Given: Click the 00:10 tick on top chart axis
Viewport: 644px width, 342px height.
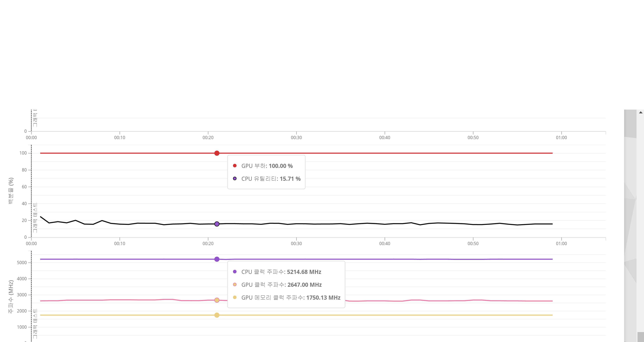Looking at the screenshot, I should pos(120,137).
